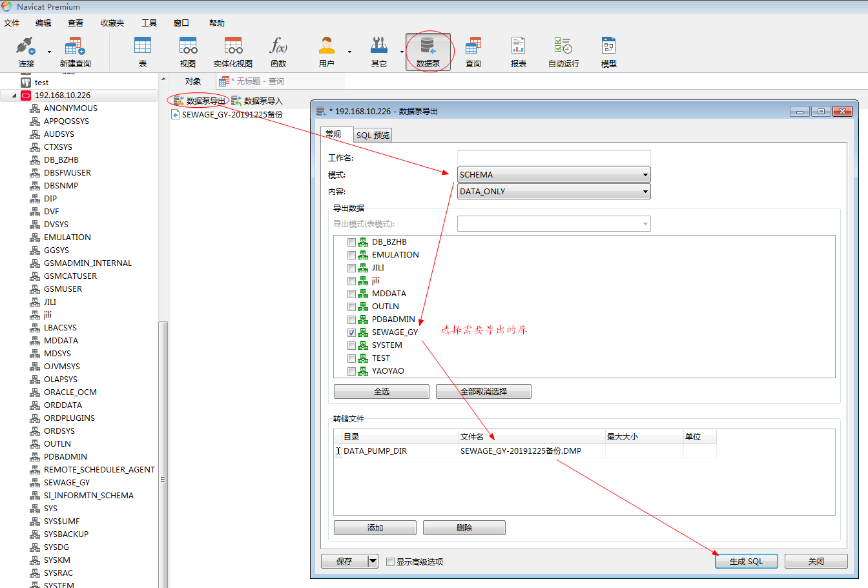Click the test connection icon in sidebar
868x588 pixels.
(x=26, y=82)
